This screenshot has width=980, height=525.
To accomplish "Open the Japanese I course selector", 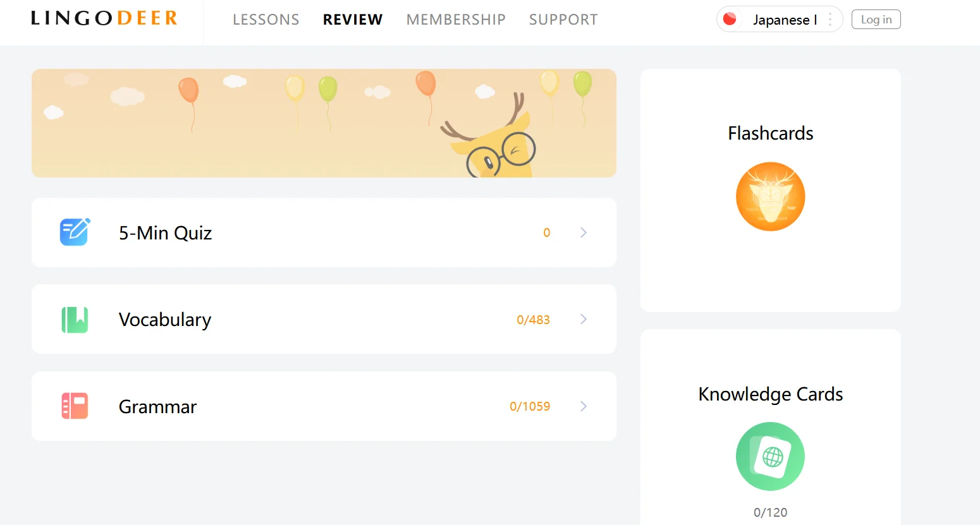I will [784, 20].
